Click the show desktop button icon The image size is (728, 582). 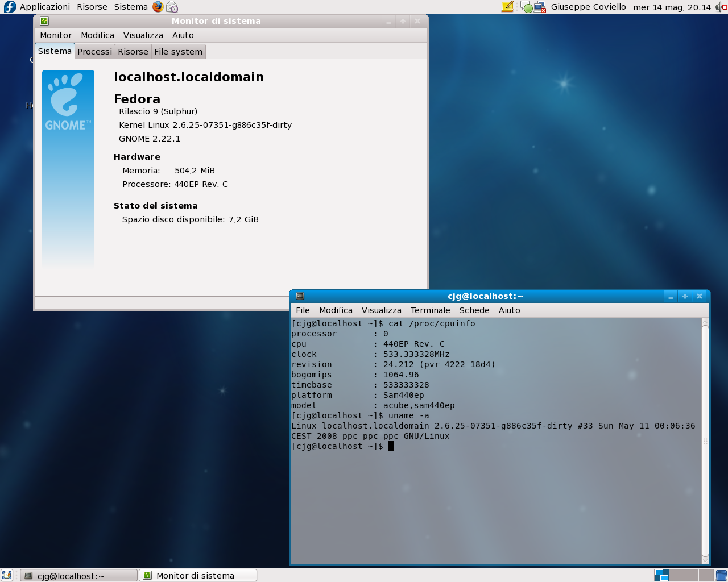pos(7,575)
